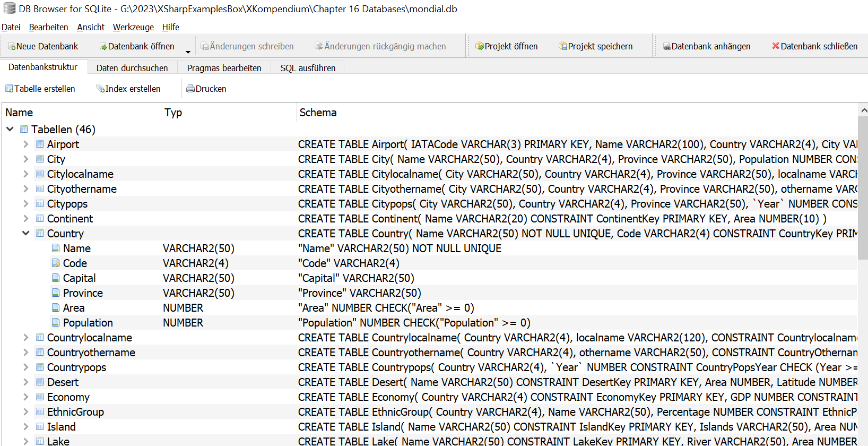Click the Projekt speichern icon
This screenshot has height=446, width=868.
[x=563, y=47]
